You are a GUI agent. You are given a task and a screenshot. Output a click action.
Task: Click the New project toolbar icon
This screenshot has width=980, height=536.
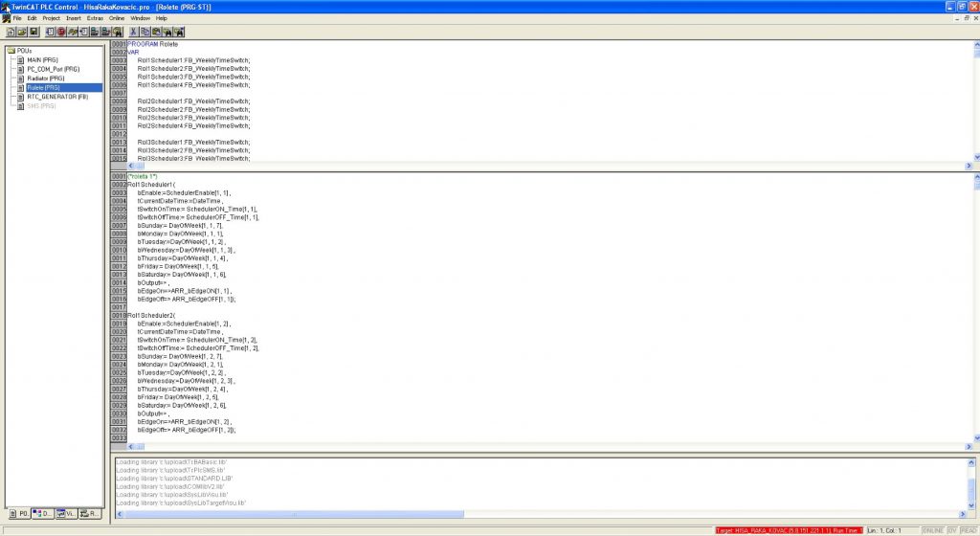pos(11,32)
